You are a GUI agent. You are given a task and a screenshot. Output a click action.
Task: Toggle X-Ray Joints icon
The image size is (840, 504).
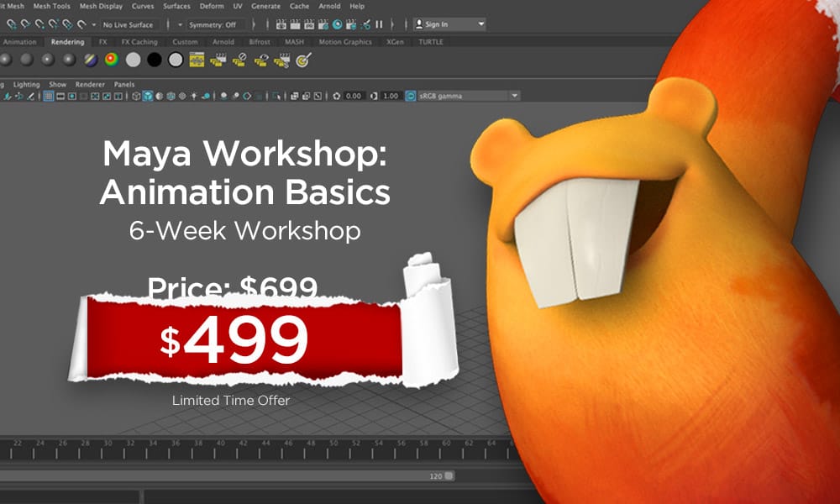(318, 96)
